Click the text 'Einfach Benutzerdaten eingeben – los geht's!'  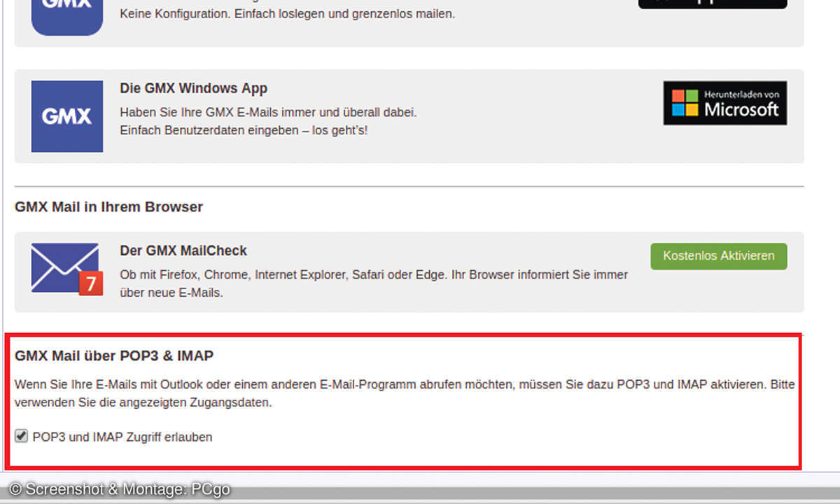244,130
